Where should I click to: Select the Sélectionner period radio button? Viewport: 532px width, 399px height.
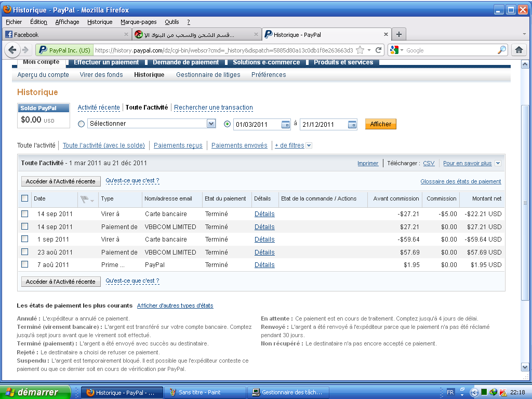pyautogui.click(x=81, y=124)
